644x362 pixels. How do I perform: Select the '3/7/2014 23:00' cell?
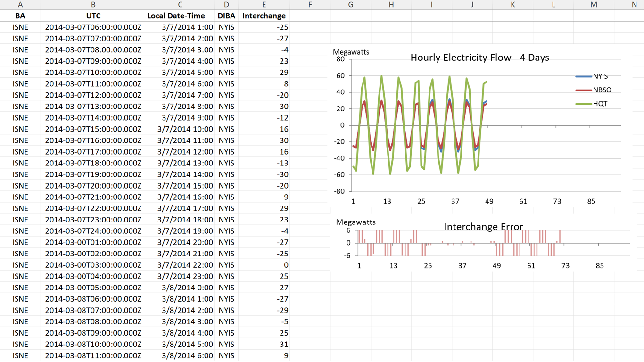[180, 276]
